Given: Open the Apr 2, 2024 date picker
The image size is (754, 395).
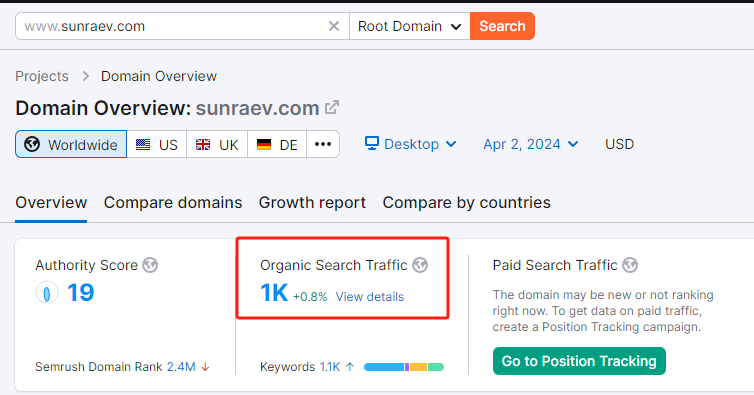Looking at the screenshot, I should (531, 144).
